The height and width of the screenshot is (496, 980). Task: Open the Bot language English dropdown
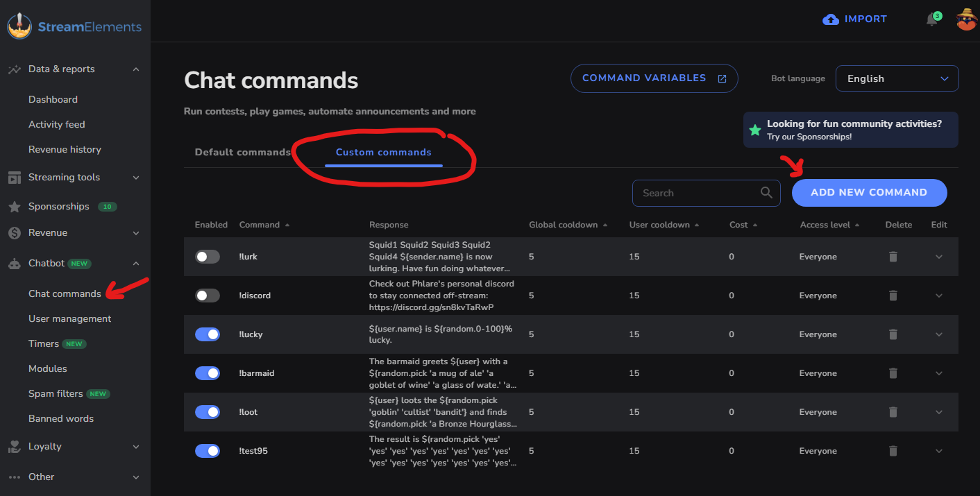click(x=897, y=78)
